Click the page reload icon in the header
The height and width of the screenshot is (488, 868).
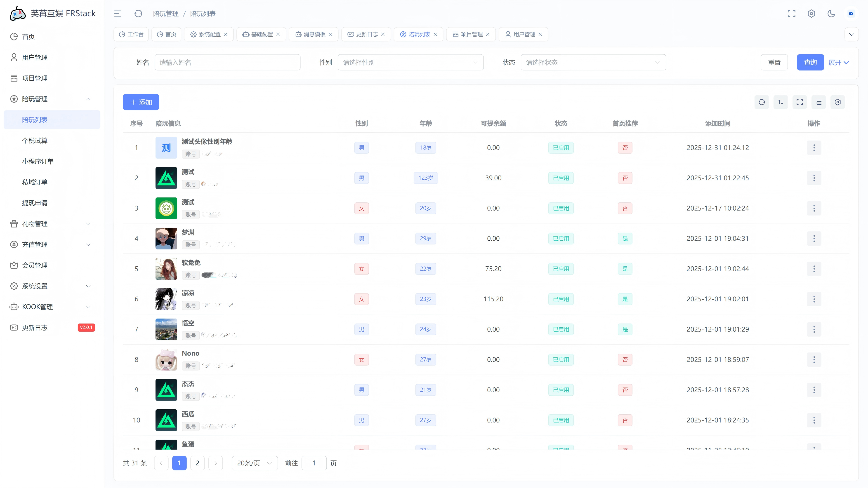point(138,14)
